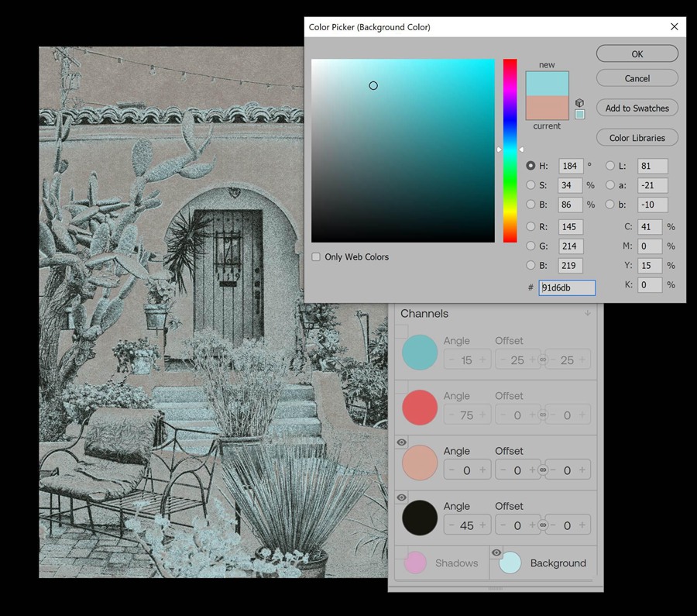Open Color Libraries

[x=637, y=138]
